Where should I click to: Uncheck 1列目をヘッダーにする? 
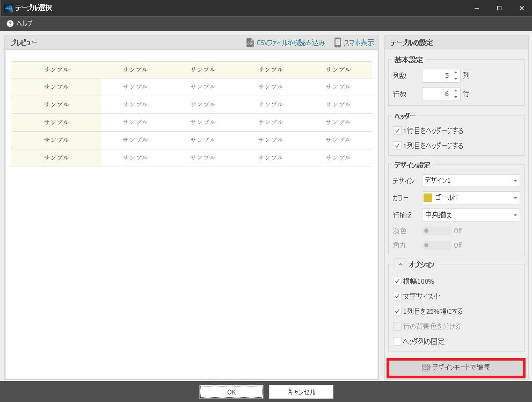coord(397,146)
